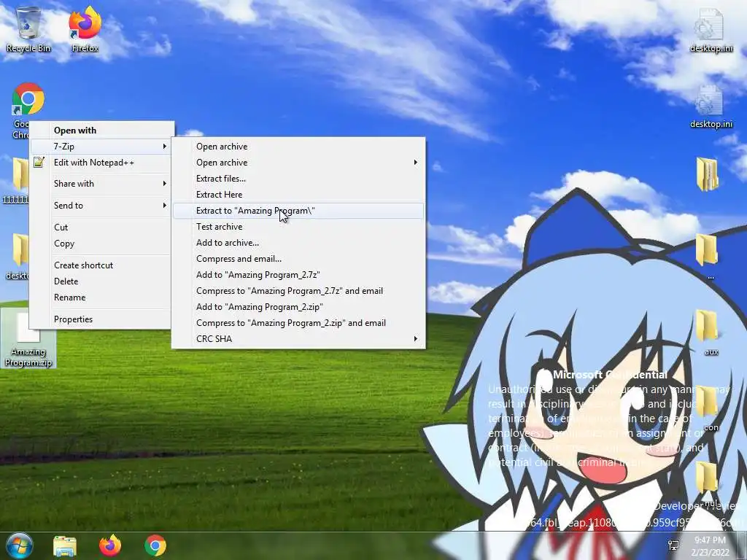Choose Edit with Notepad++
The image size is (747, 560).
coord(101,163)
